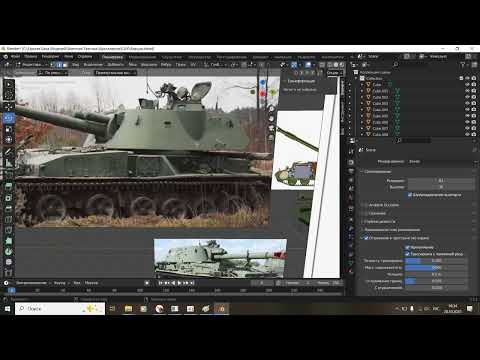Click the Blender icon on taskbar

pos(221,309)
